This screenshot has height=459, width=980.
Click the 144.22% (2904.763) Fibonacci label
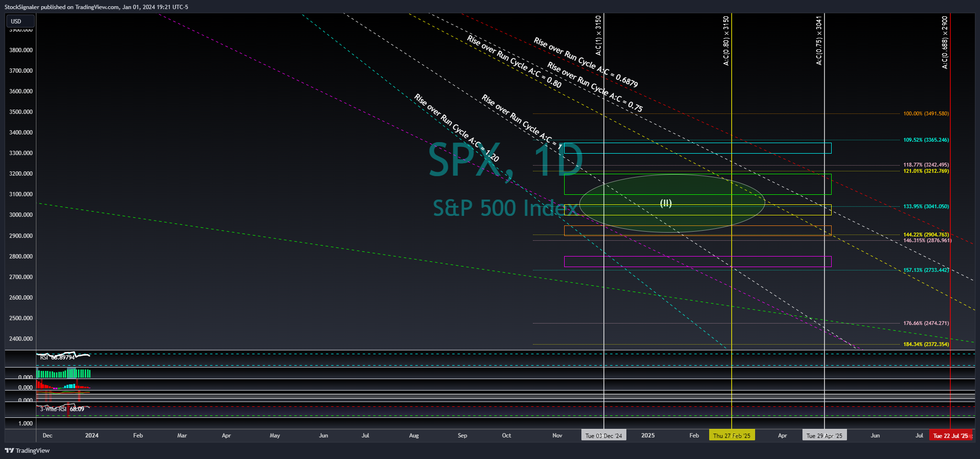click(926, 235)
